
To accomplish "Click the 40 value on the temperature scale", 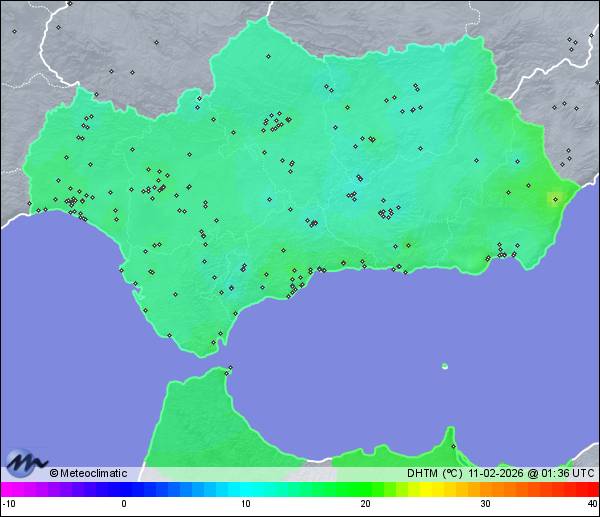I will [x=592, y=504].
